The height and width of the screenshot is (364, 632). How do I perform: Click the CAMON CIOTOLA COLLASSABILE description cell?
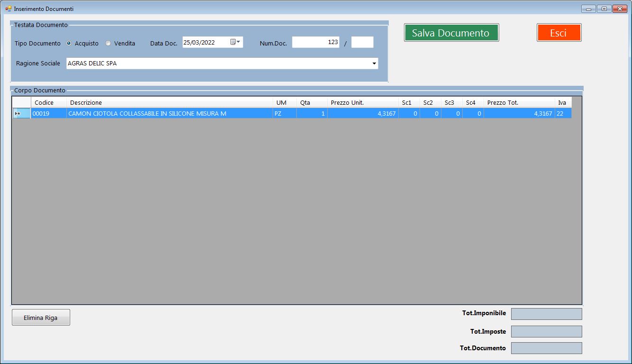(x=170, y=113)
